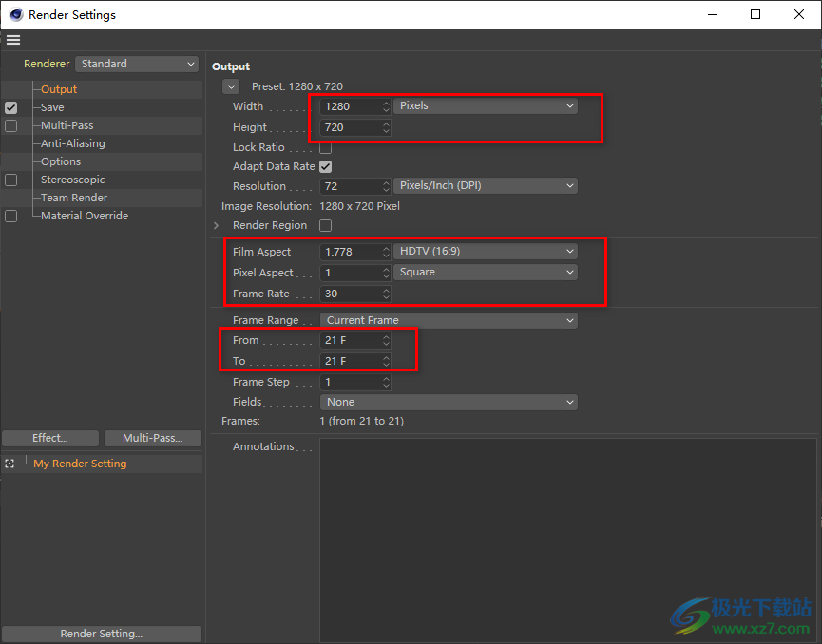Select the Stereoscopic settings category

click(x=73, y=180)
